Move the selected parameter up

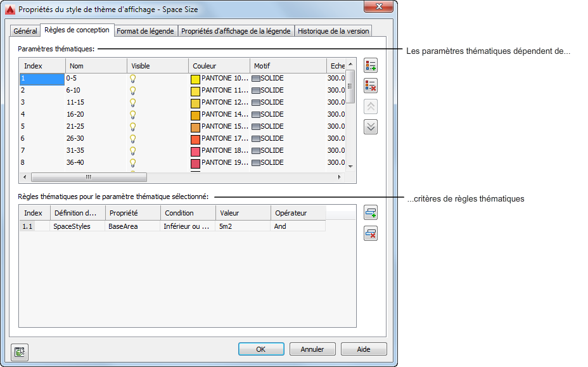371,106
